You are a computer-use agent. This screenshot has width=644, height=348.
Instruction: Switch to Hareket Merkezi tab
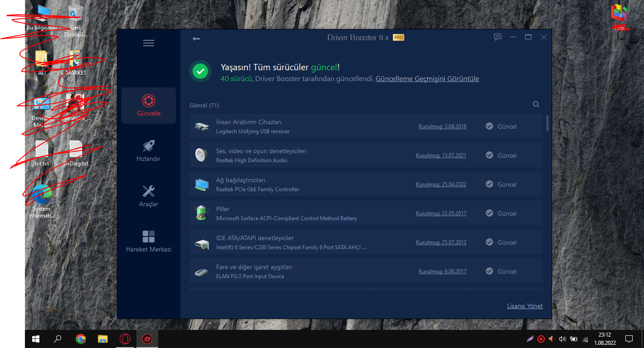click(x=149, y=242)
